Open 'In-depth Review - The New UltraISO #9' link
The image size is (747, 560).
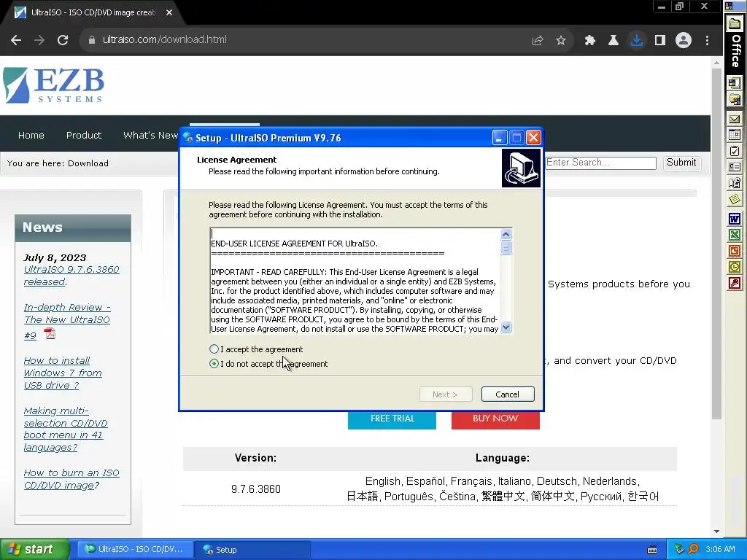pyautogui.click(x=67, y=321)
